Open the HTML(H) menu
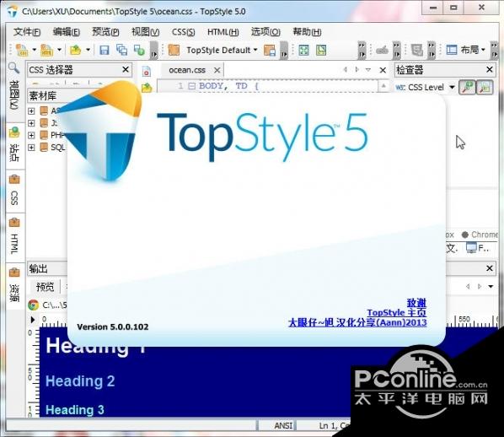 coord(223,32)
